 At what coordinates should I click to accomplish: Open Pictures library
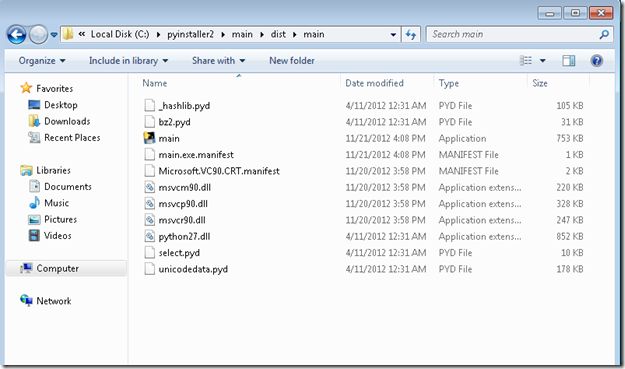pyautogui.click(x=61, y=219)
